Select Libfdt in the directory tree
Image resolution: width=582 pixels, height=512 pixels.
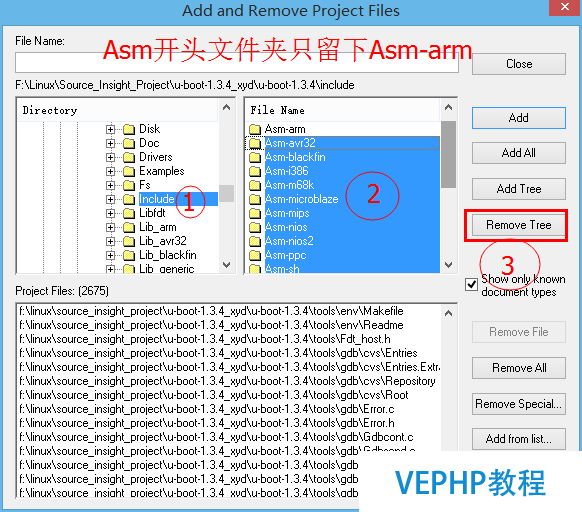152,213
